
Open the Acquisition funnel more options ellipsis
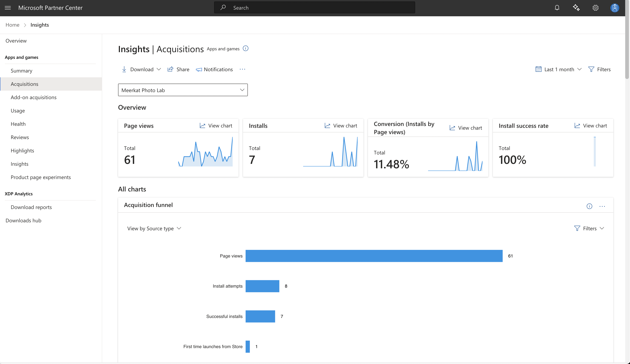click(x=602, y=206)
